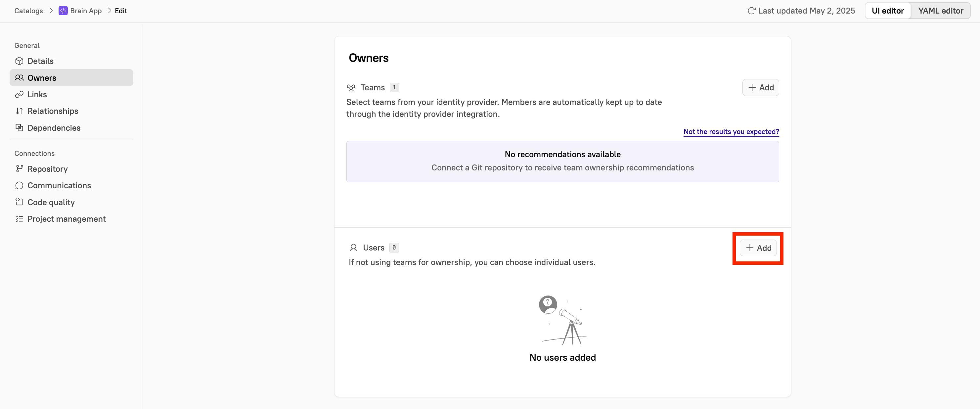Click the Edit breadcrumb item
This screenshot has height=409, width=980.
click(x=121, y=11)
